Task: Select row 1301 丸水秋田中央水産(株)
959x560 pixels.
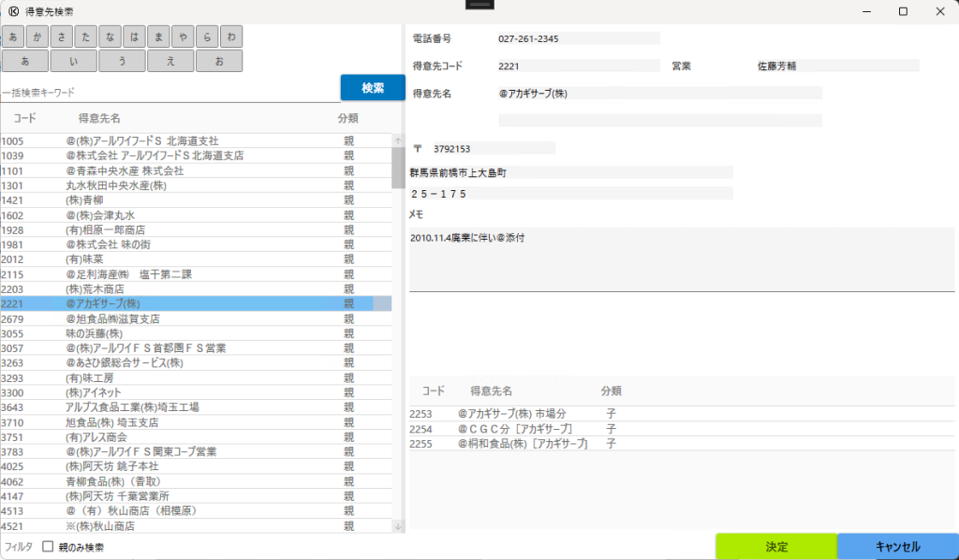Action: tap(196, 185)
